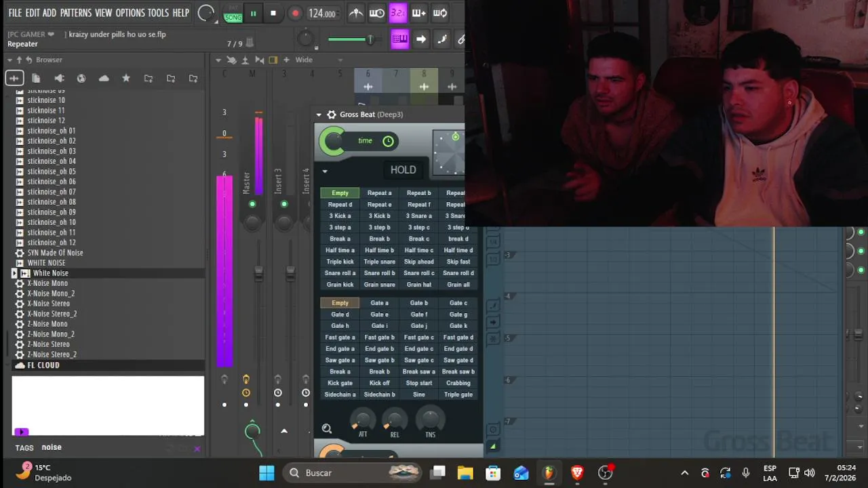868x488 pixels.
Task: Open the EDIT menu
Action: (x=33, y=13)
